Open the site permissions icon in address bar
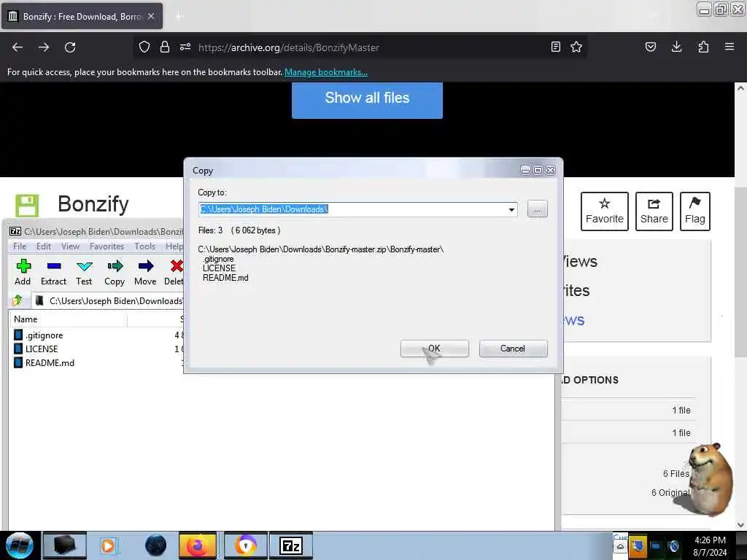747x560 pixels. pos(185,47)
